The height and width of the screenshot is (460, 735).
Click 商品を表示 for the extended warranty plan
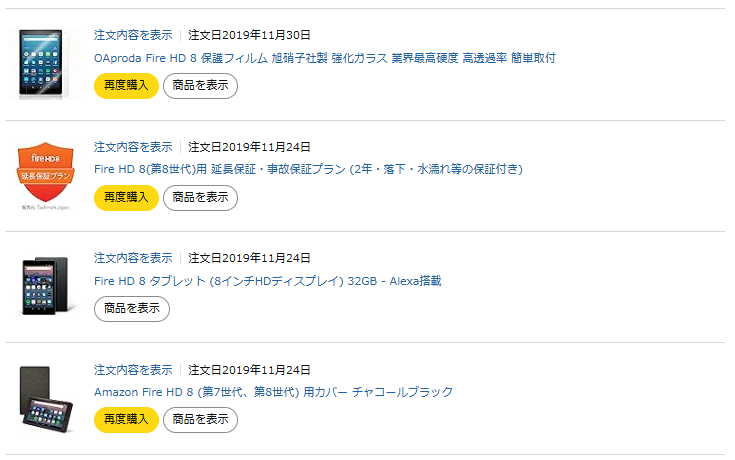pos(201,198)
